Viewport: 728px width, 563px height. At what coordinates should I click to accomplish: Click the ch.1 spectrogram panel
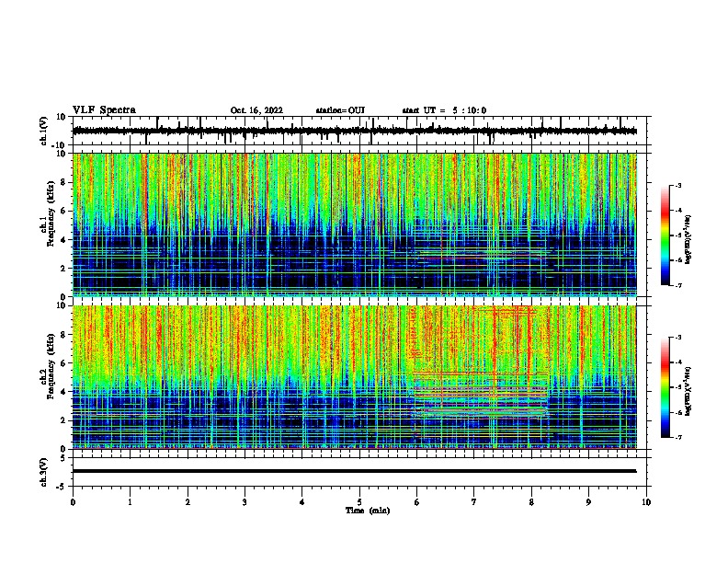(354, 224)
